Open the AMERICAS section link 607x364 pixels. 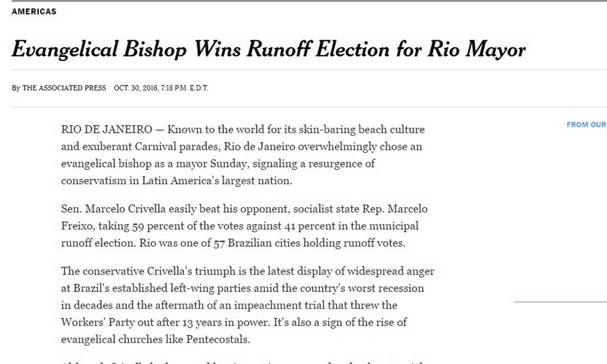(x=34, y=11)
